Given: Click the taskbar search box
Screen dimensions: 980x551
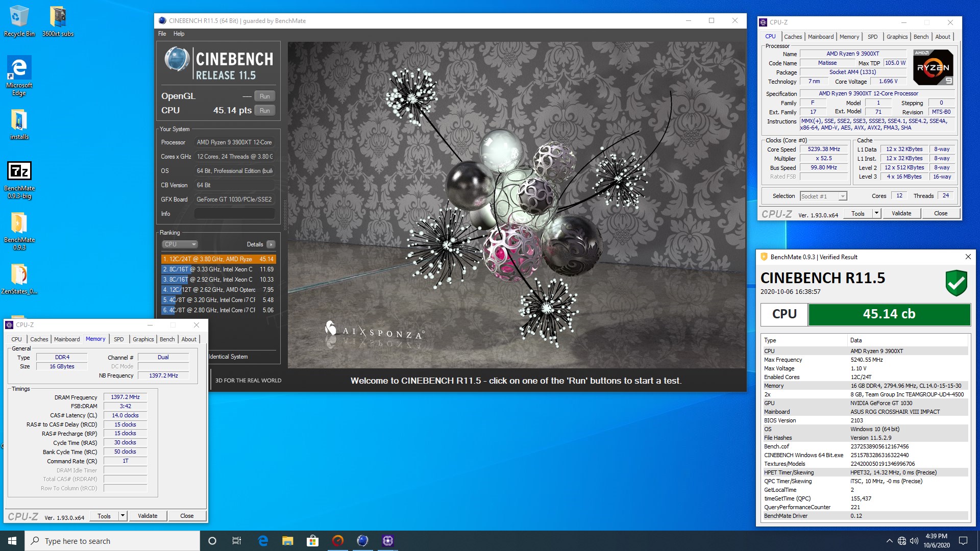Looking at the screenshot, I should (x=112, y=541).
